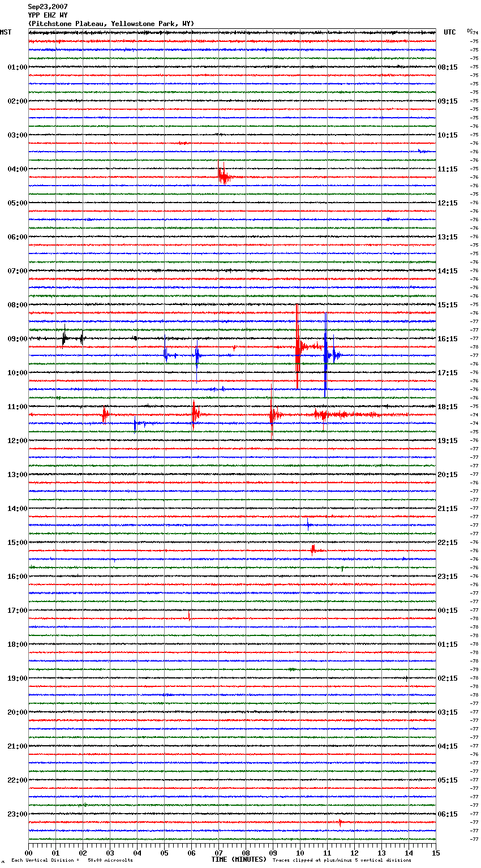Screen dimensions: 481x868
Task: Select the 09:00 MST time label
Action: [18, 339]
